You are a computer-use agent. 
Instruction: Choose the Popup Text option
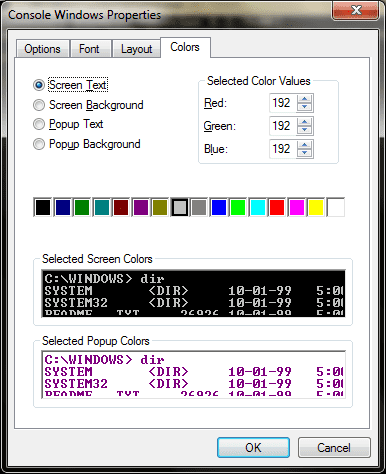point(39,124)
